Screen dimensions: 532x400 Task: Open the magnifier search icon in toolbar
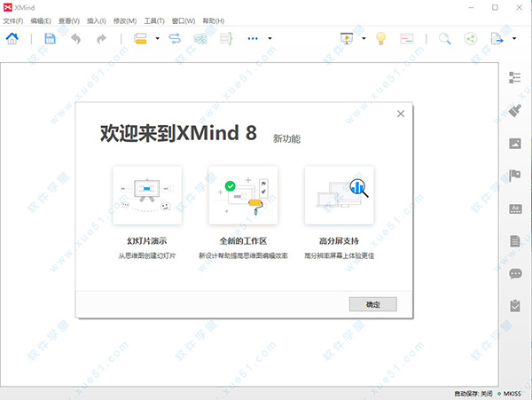pos(444,39)
